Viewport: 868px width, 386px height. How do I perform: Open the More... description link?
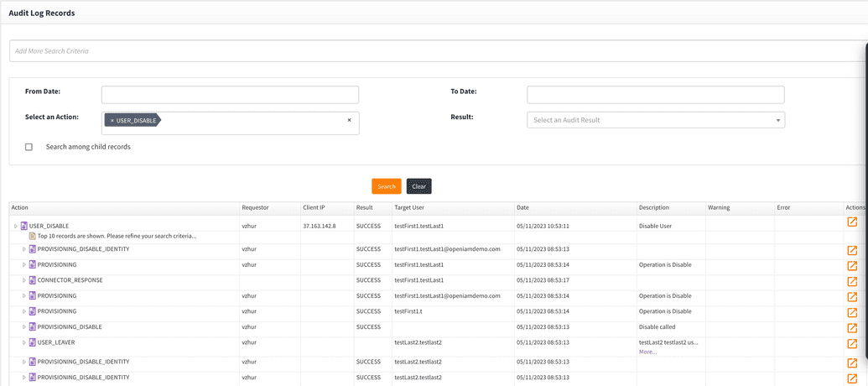647,352
